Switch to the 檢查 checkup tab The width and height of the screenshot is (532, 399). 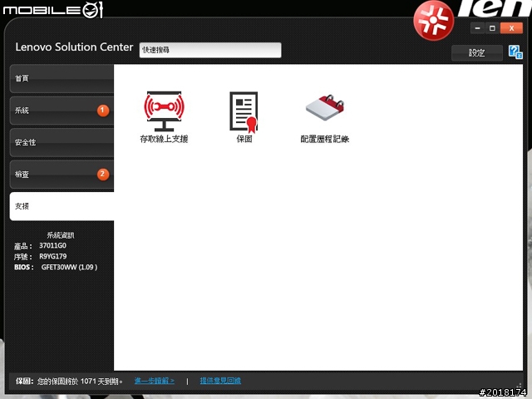click(x=62, y=174)
